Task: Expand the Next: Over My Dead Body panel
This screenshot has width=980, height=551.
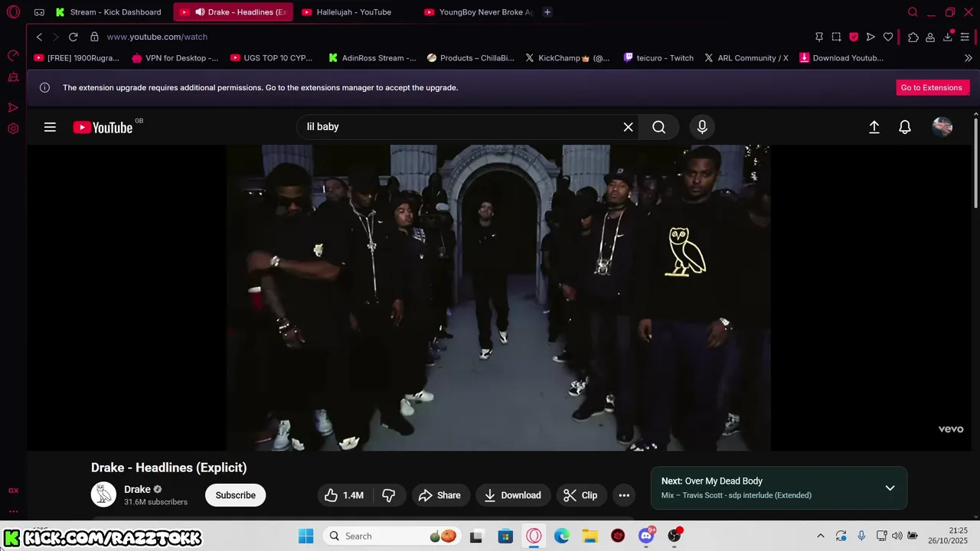Action: 890,487
